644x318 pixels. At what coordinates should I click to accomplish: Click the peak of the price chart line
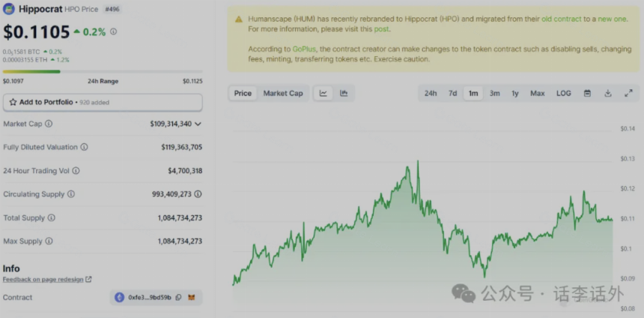point(418,161)
